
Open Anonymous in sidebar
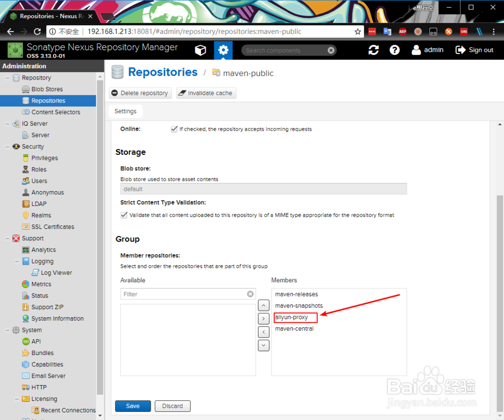tap(47, 192)
